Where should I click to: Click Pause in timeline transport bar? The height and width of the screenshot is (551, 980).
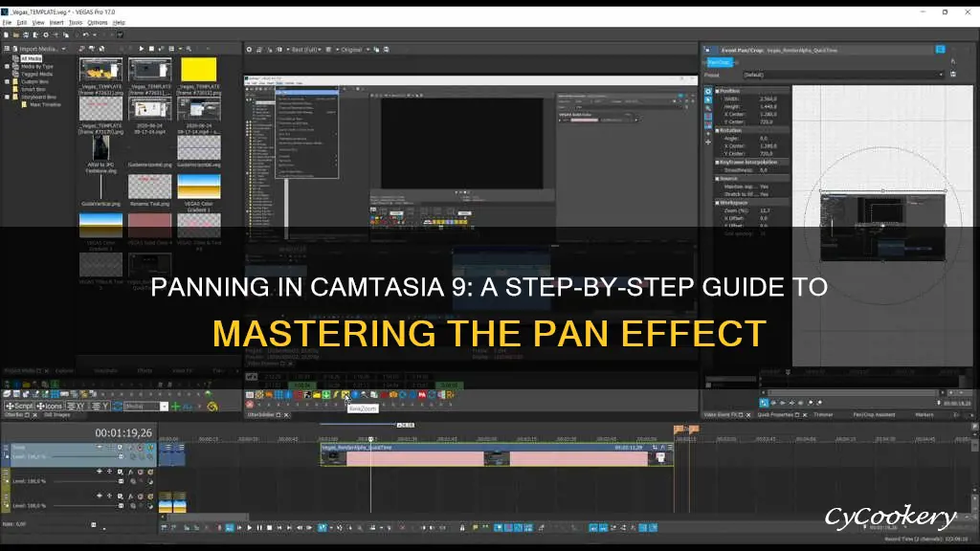[x=259, y=528]
